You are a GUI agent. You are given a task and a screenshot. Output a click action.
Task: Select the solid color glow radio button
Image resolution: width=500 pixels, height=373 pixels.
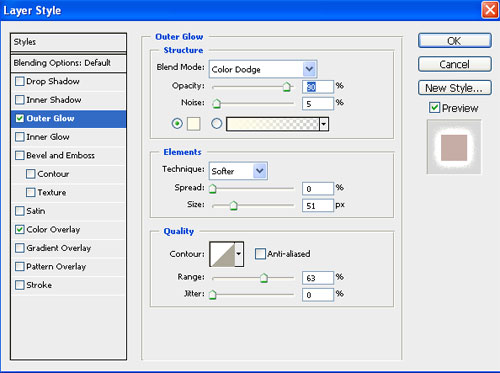click(x=177, y=124)
